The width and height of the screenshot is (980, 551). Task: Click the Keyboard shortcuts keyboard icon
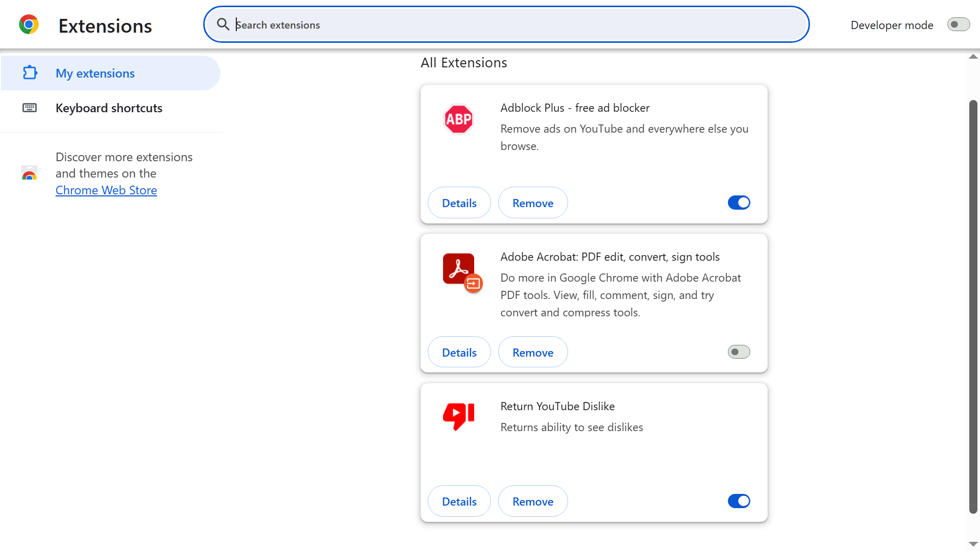tap(30, 108)
